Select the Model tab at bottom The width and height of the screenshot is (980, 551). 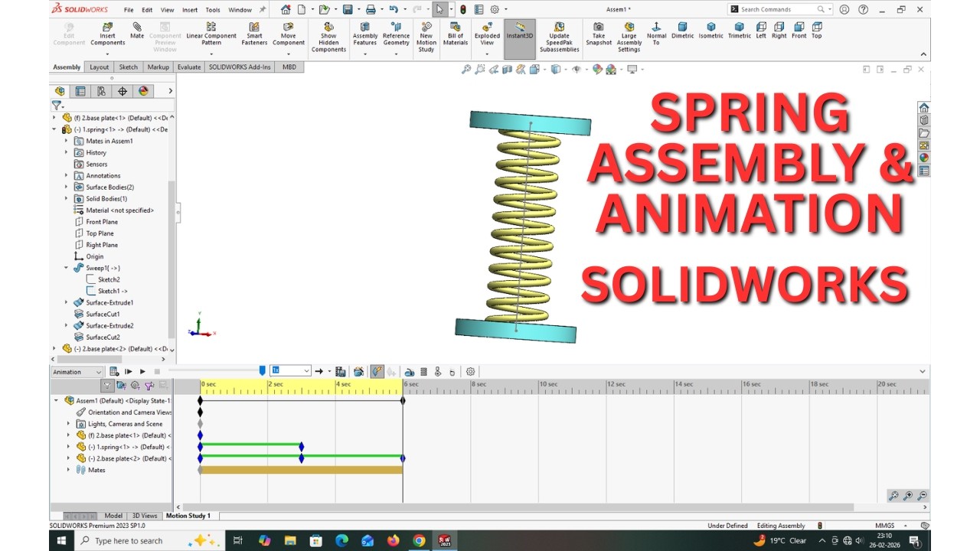tap(113, 516)
